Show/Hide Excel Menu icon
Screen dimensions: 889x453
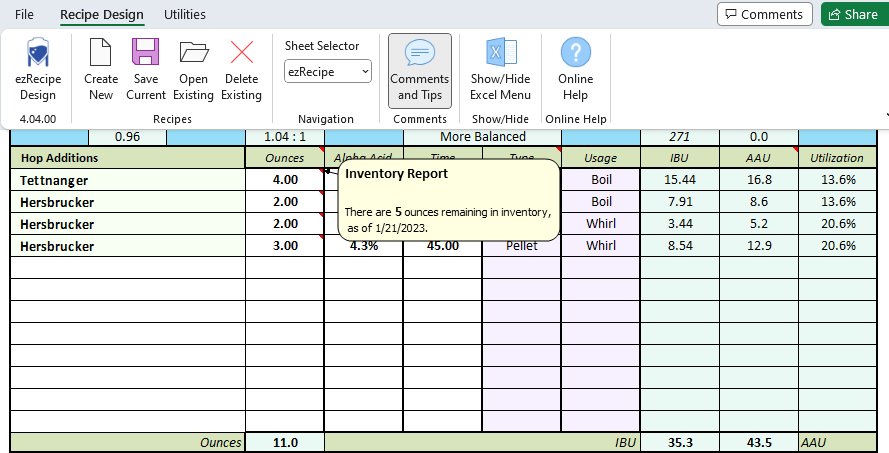point(501,70)
